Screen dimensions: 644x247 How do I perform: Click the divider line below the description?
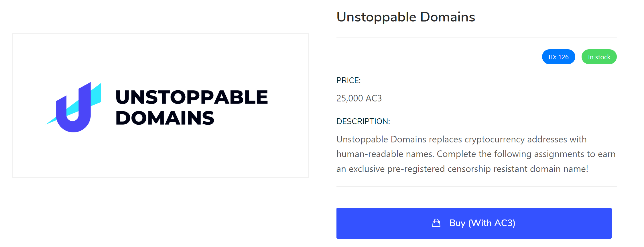coord(476,186)
